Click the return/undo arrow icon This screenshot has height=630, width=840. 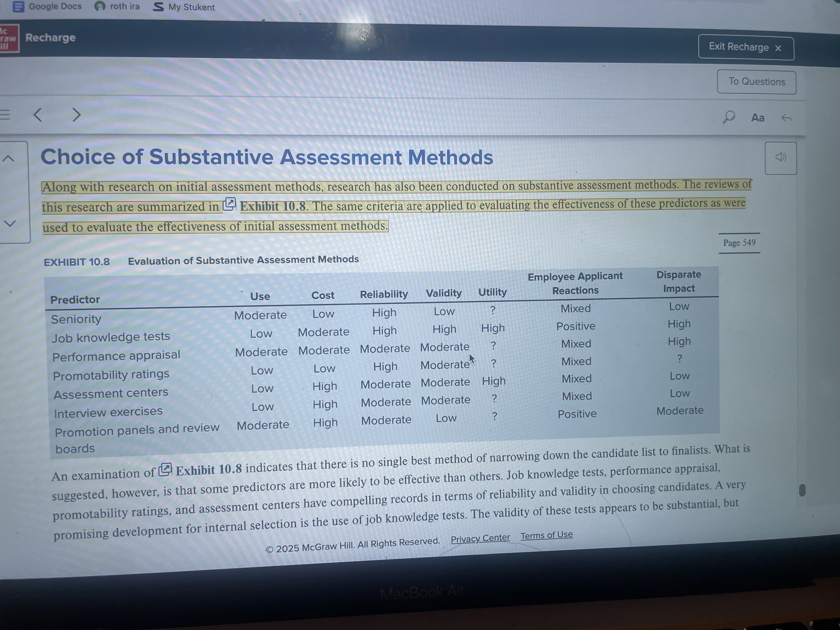click(787, 118)
